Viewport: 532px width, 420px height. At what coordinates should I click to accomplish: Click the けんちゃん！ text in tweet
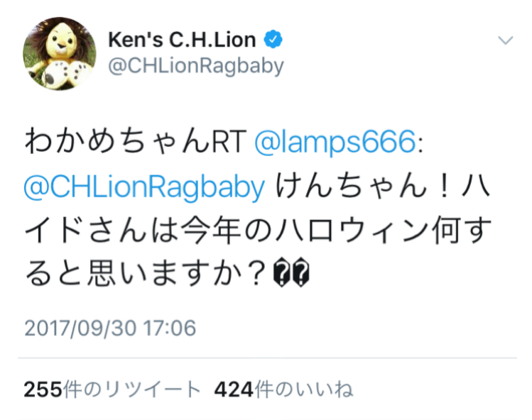click(363, 186)
